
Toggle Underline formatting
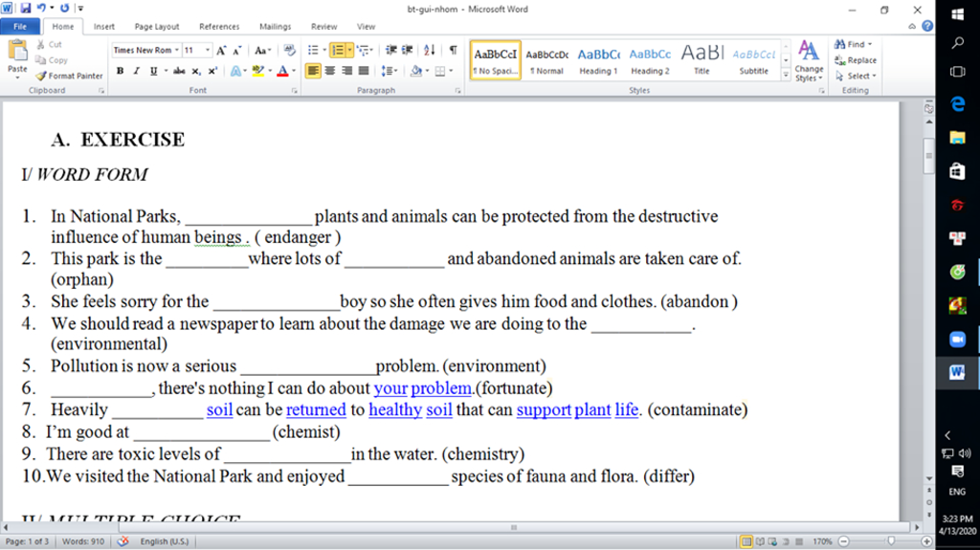153,71
